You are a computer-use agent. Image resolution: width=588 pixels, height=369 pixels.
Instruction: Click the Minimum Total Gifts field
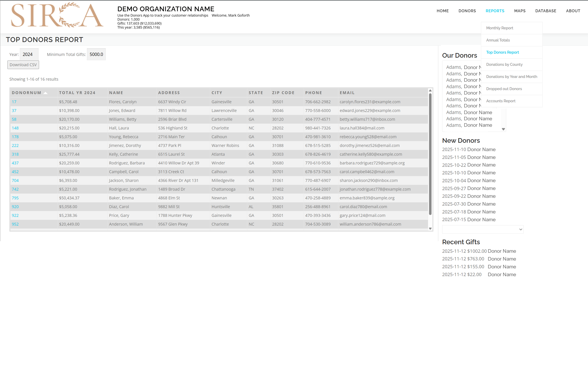(96, 54)
